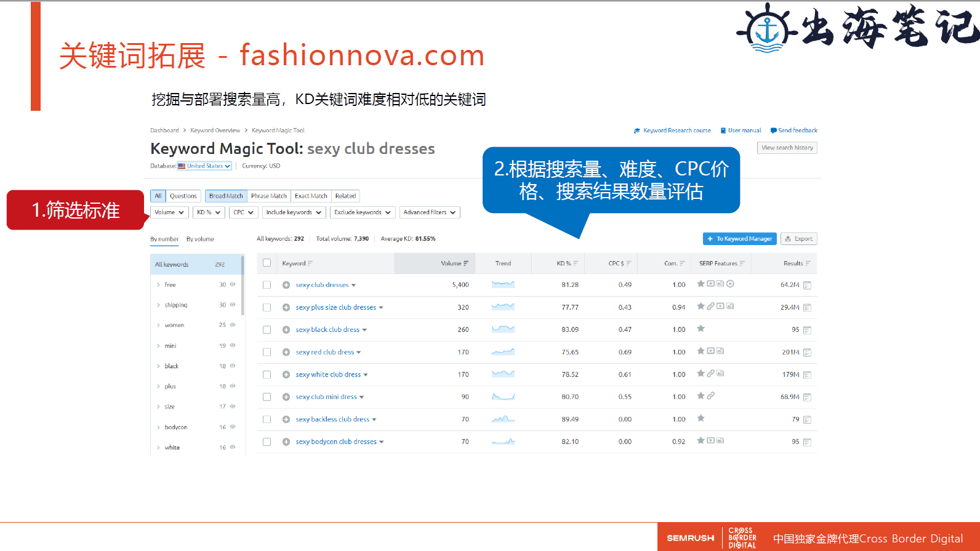The width and height of the screenshot is (980, 551).
Task: Click the star SERP feature for sexy backless club dress
Action: [701, 419]
